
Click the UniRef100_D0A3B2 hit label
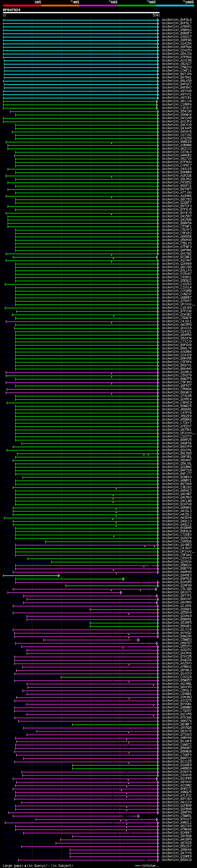[x=176, y=314]
